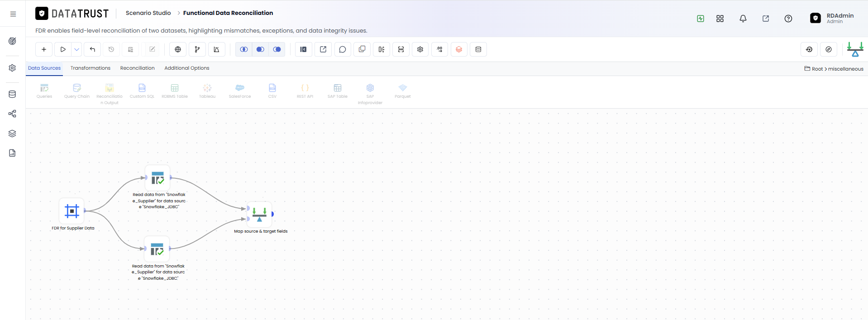Switch to the Additional Options tab
Image resolution: width=868 pixels, height=320 pixels.
click(187, 68)
